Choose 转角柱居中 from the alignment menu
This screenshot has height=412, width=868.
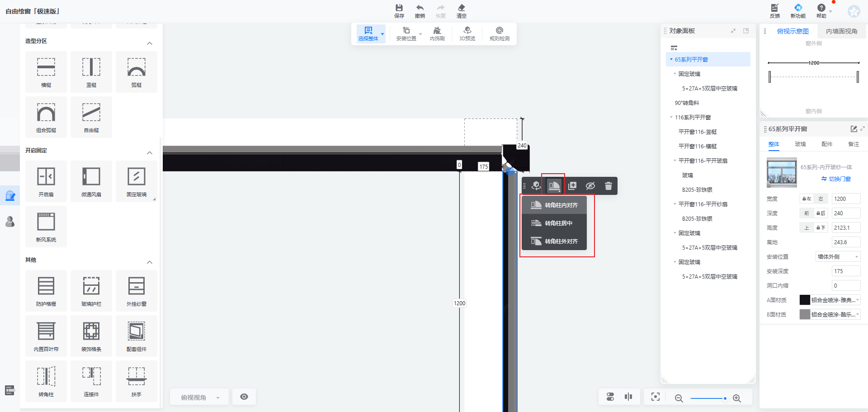coord(554,223)
